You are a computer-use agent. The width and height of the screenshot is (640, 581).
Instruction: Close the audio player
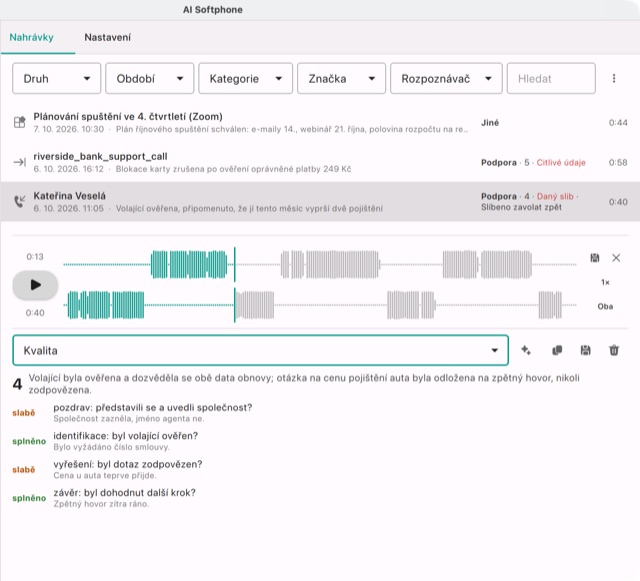tap(616, 258)
